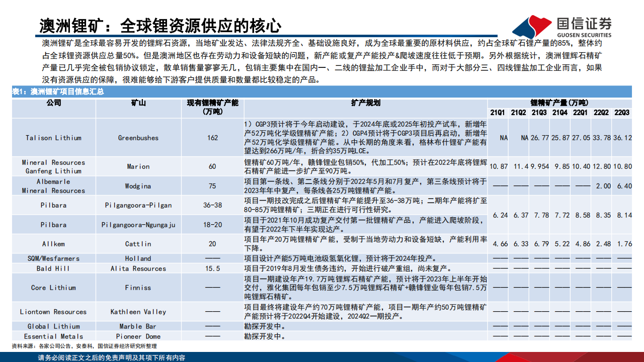This screenshot has height=362, width=644.
Task: Select the Kathleen Valley mine cell
Action: [x=138, y=312]
